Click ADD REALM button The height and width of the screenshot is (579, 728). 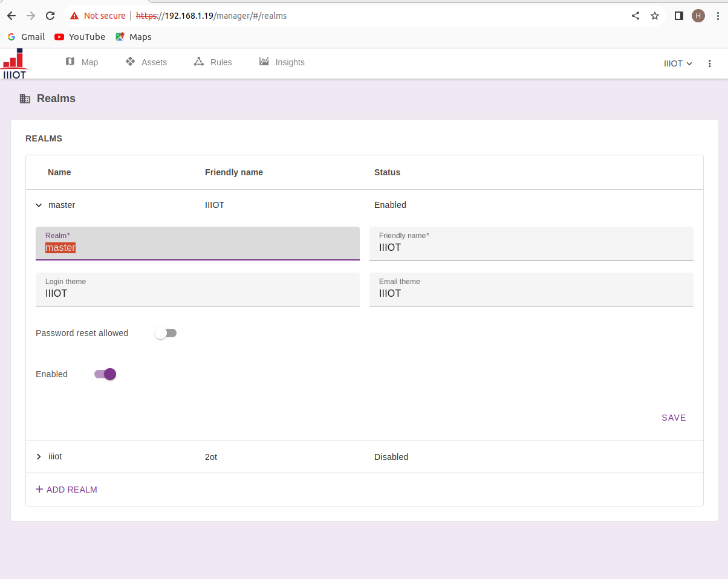coord(67,490)
